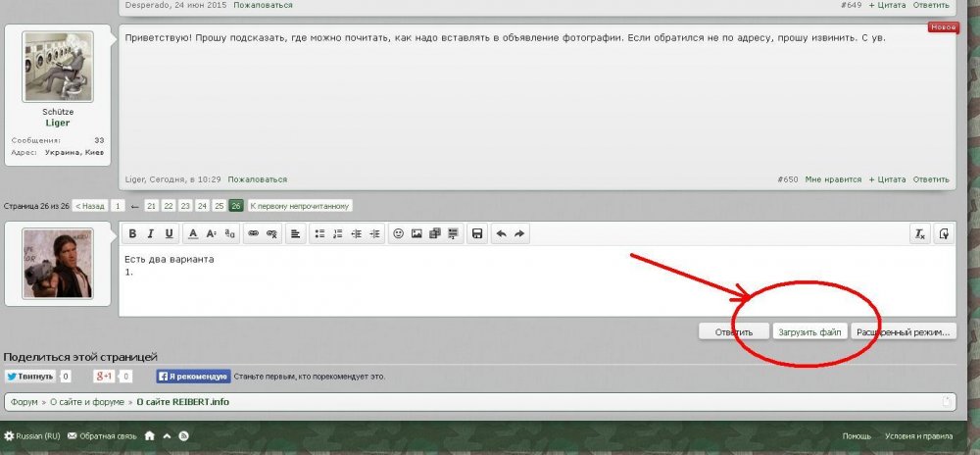This screenshot has height=455, width=980.
Task: Open the text color picker
Action: click(x=193, y=233)
